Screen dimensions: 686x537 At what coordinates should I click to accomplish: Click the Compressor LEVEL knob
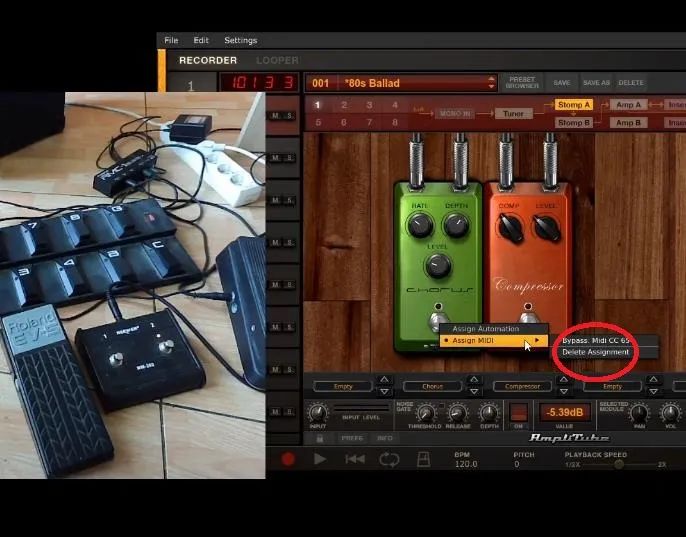[x=546, y=227]
